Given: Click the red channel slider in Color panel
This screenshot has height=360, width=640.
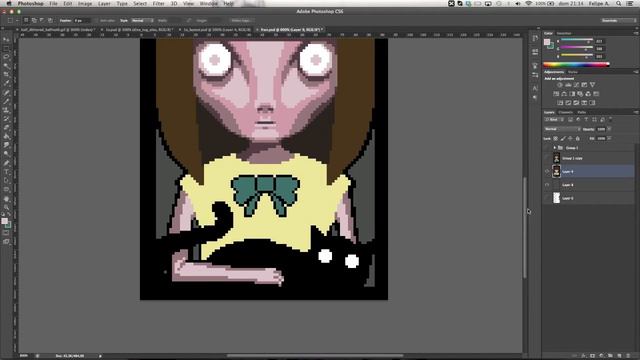Looking at the screenshot, I should (577, 40).
